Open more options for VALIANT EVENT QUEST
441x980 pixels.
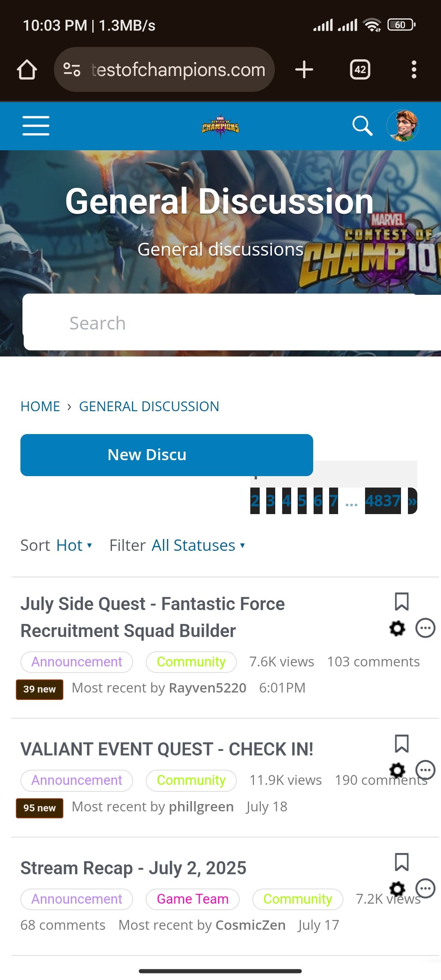(425, 770)
